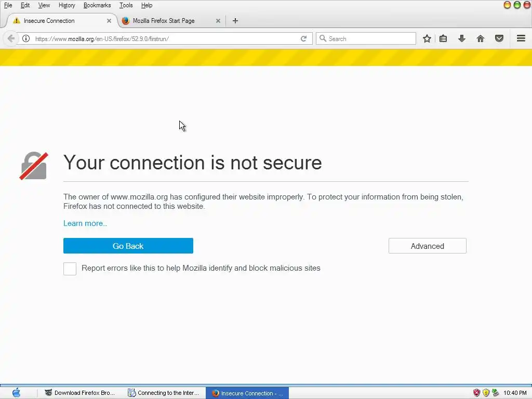532x399 pixels.
Task: Show bookmarks list icon in toolbar
Action: pos(443,38)
